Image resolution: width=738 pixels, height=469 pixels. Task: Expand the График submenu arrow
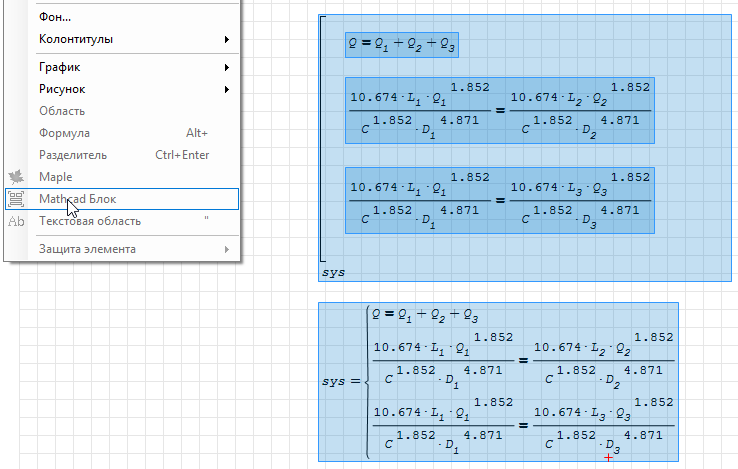pos(227,67)
